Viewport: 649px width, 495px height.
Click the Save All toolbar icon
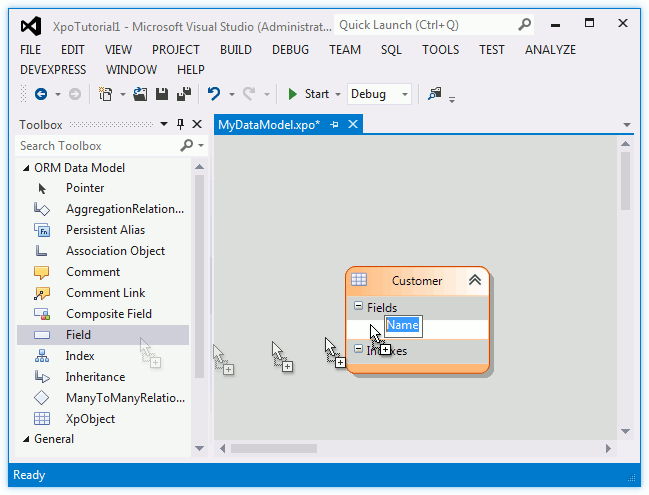coord(184,94)
